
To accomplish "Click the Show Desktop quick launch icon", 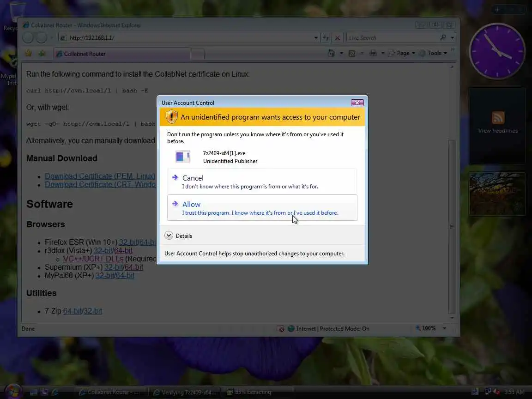I will (33, 392).
